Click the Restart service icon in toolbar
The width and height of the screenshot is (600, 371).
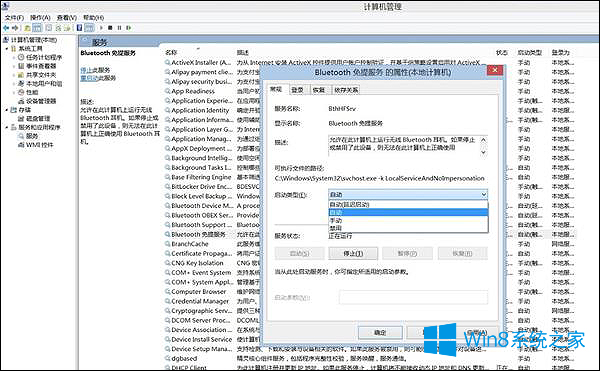[x=129, y=28]
